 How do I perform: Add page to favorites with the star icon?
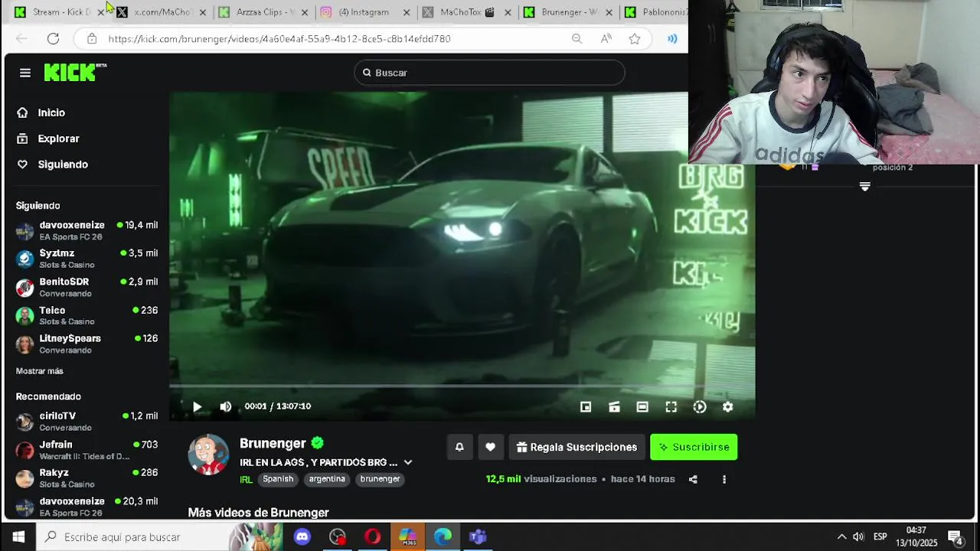635,38
